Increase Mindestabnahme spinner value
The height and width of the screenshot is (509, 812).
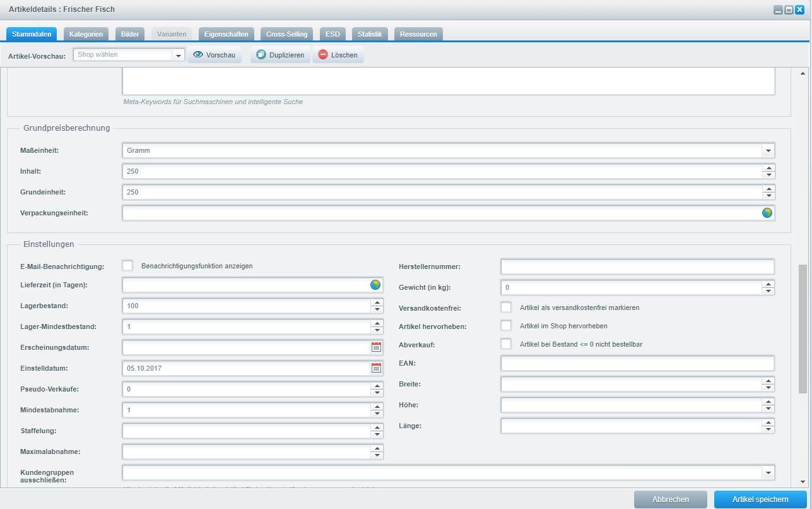pyautogui.click(x=377, y=407)
